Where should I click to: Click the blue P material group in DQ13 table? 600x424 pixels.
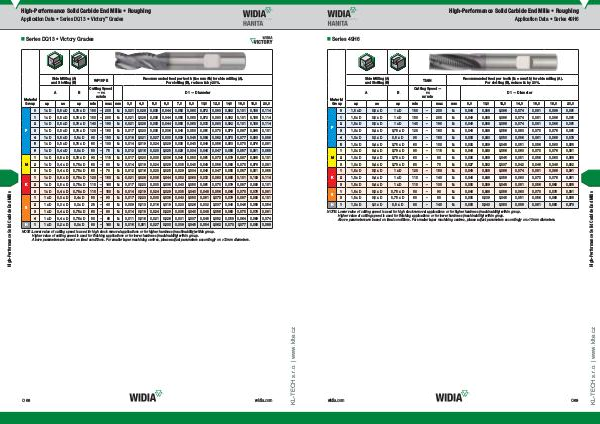[26, 131]
